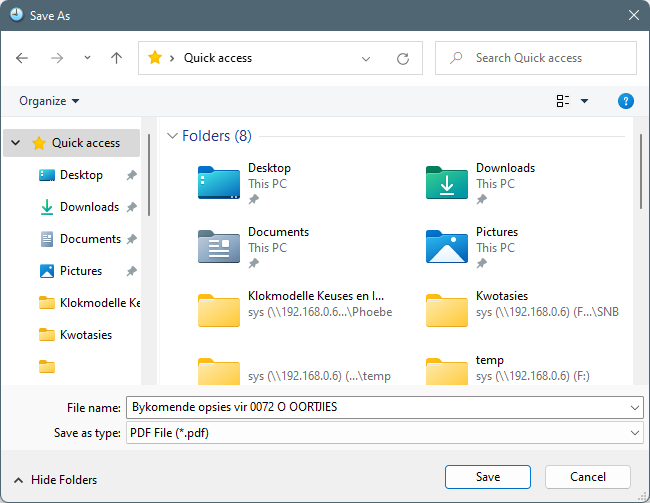
Task: Click pin icon beside Desktop in sidebar
Action: 131,175
